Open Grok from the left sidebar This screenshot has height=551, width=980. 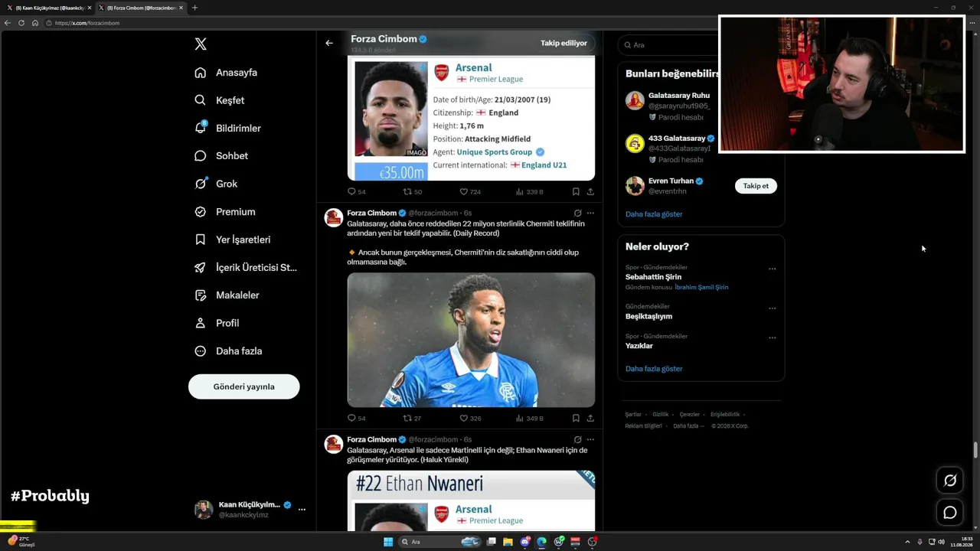(x=216, y=184)
